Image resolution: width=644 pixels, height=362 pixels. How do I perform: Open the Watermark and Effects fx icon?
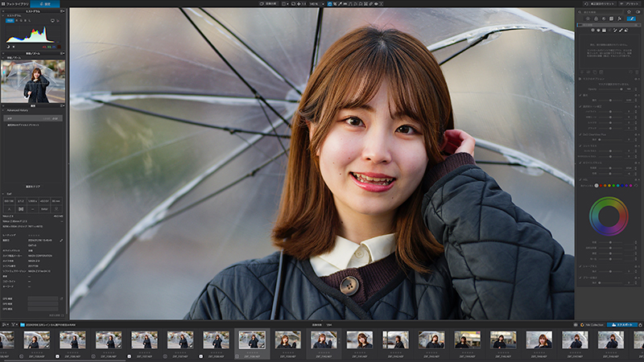pyautogui.click(x=619, y=19)
